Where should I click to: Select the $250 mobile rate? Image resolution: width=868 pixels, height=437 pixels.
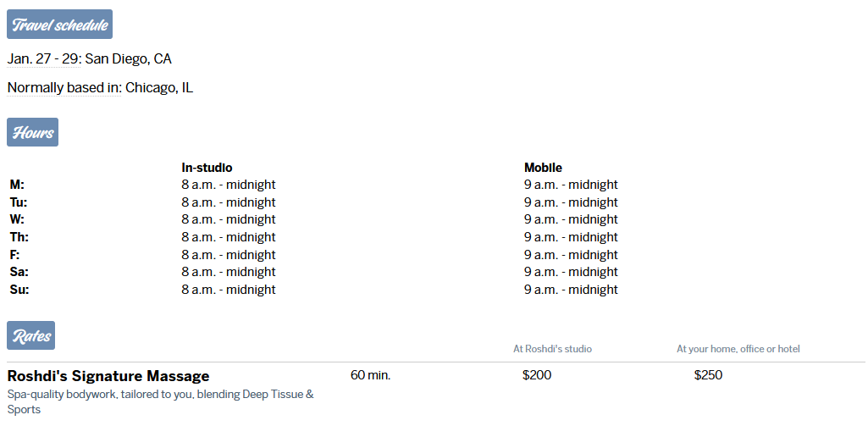[x=708, y=375]
